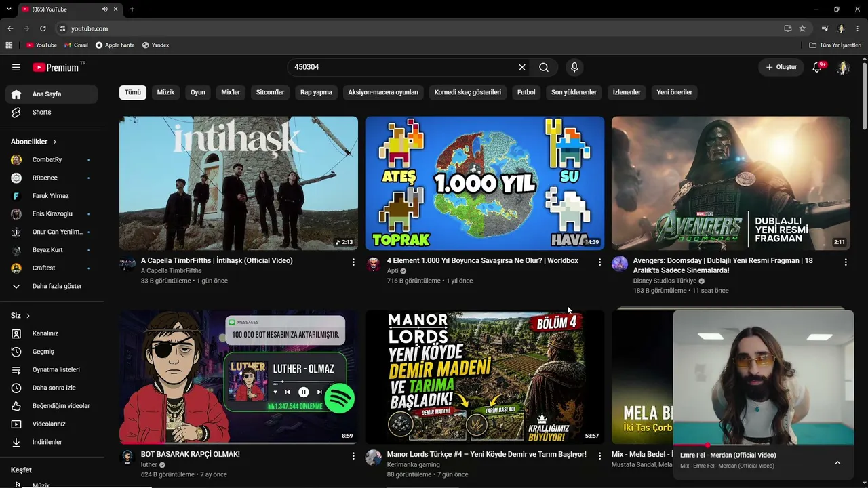Open more options for Manor Lords video
868x488 pixels.
tap(599, 456)
